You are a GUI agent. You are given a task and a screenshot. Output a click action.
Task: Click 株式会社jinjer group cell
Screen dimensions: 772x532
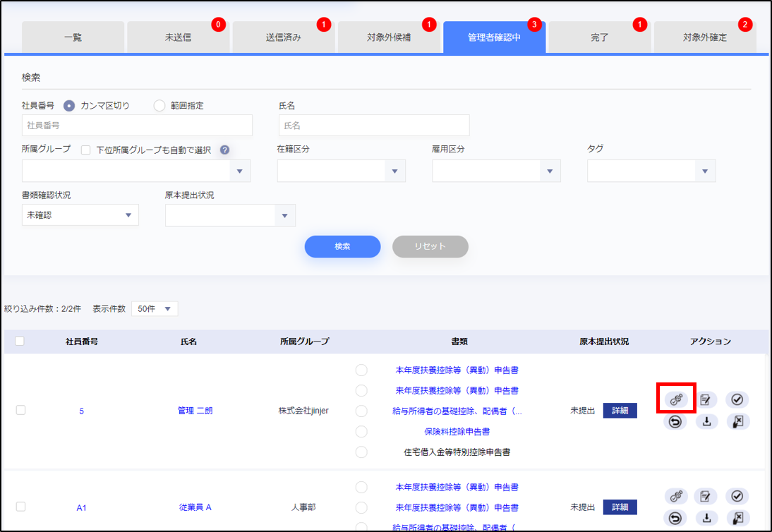coord(303,411)
